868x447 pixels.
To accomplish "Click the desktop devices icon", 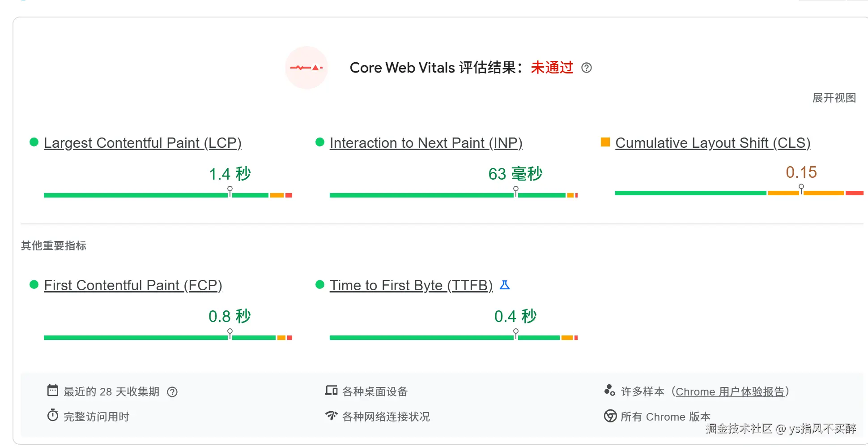I will 331,391.
